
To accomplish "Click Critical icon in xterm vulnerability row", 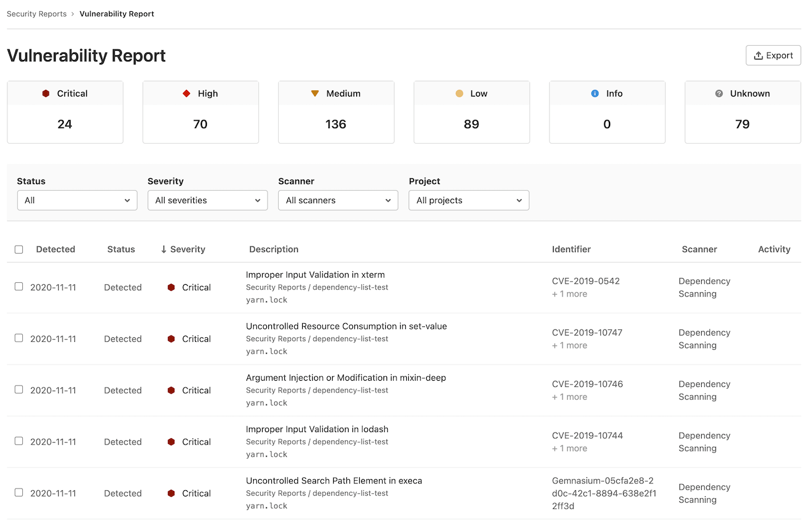I will coord(171,287).
